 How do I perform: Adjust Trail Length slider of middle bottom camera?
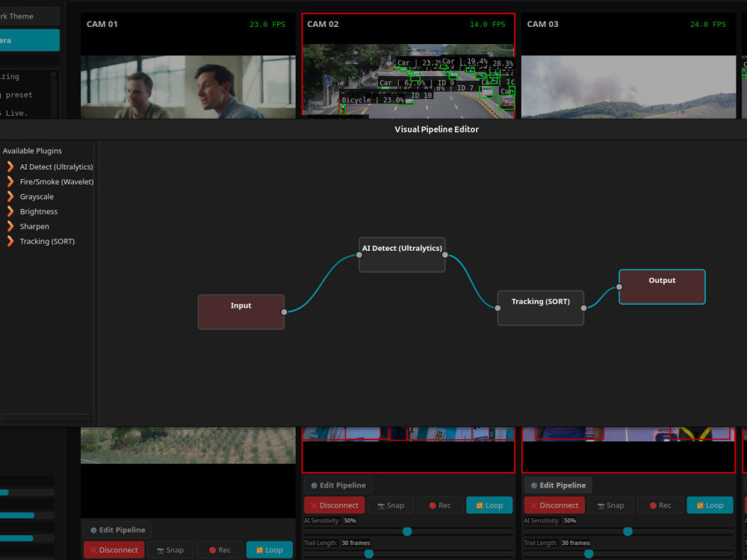click(369, 554)
